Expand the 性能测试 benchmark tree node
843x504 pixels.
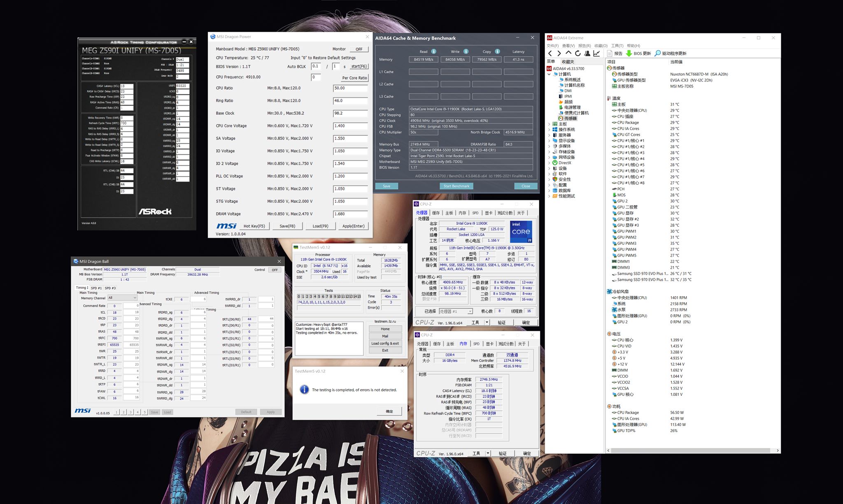tap(549, 196)
